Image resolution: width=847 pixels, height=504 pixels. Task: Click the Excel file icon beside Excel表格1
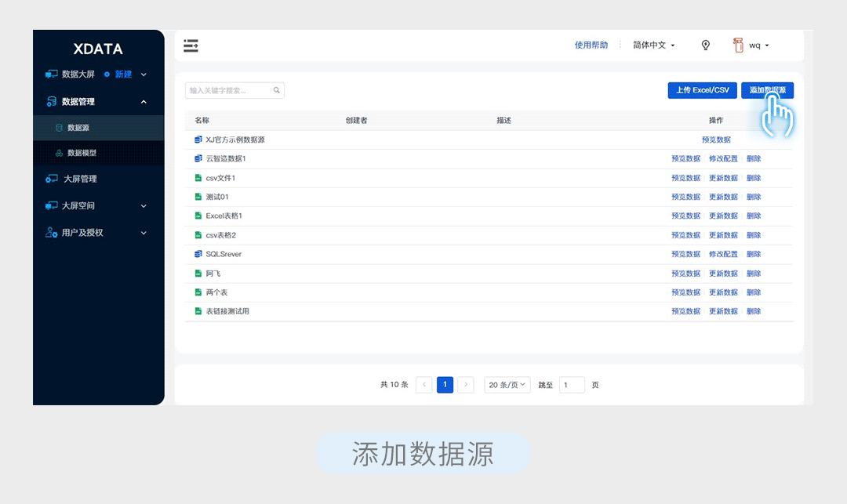point(198,216)
